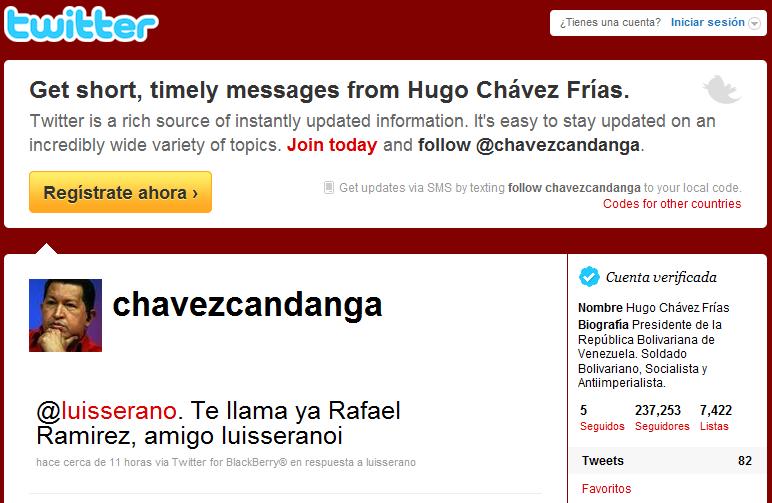The height and width of the screenshot is (503, 772).
Task: Click the verified account badge icon
Action: [x=589, y=277]
